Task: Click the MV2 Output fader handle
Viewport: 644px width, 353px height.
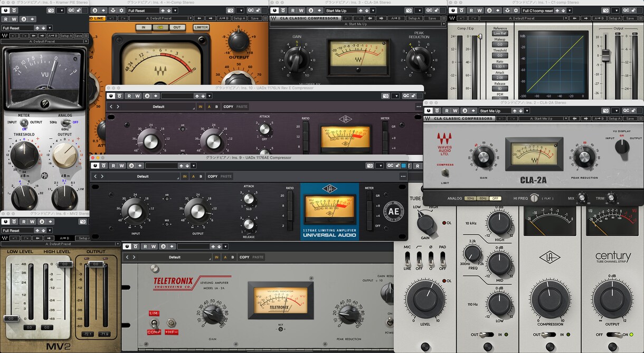Action: coord(96,263)
